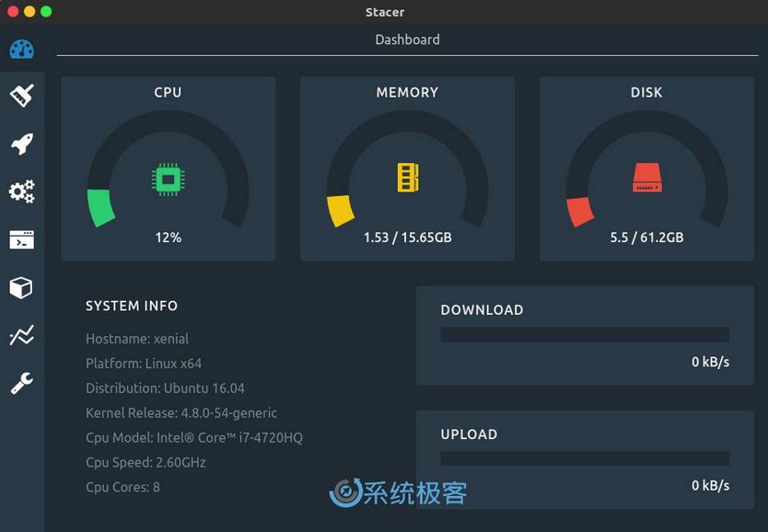Open the Dashboard speedometer icon in sidebar

(x=21, y=49)
